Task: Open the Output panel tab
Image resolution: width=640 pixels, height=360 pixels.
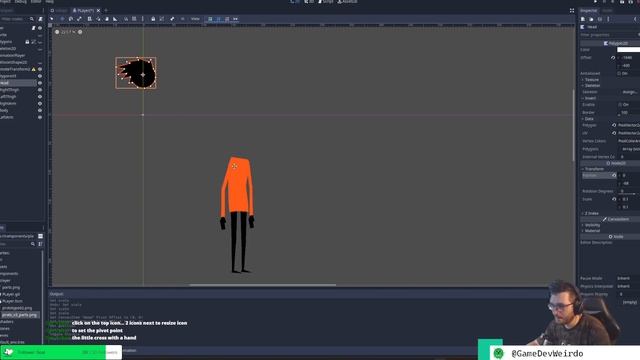Action: click(x=56, y=294)
